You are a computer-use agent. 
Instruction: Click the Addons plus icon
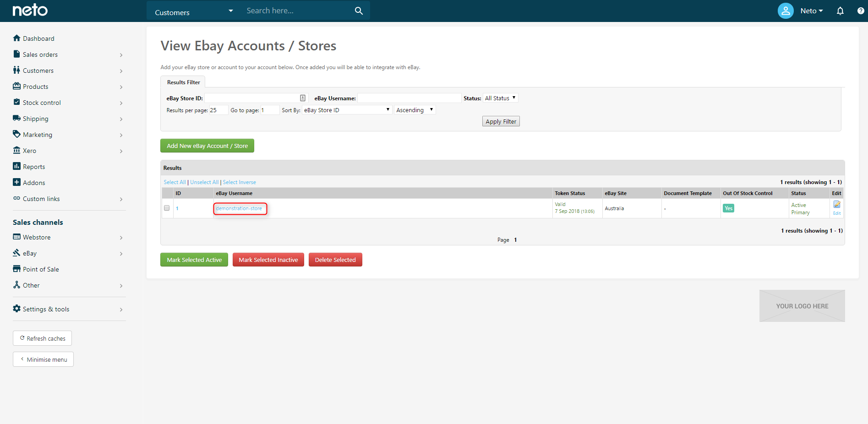click(17, 182)
